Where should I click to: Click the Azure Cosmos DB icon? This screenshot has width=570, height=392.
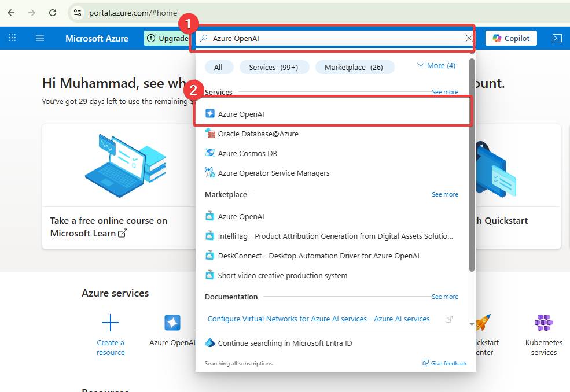[209, 153]
